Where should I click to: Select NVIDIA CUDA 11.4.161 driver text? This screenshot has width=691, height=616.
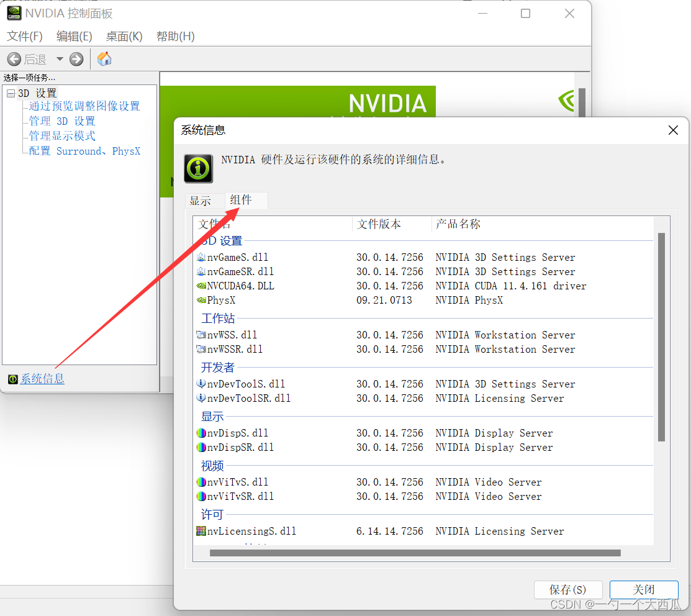pos(511,286)
